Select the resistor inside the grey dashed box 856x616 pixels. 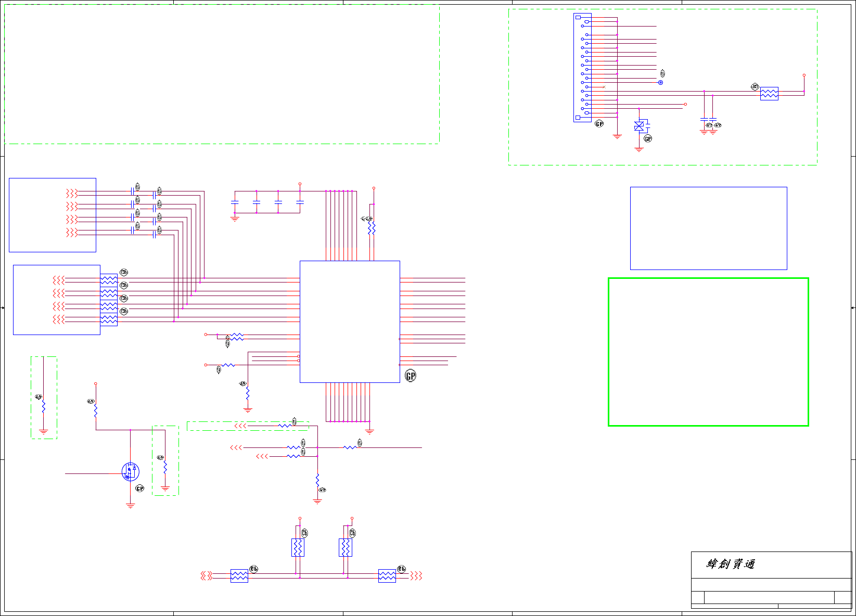coord(44,406)
